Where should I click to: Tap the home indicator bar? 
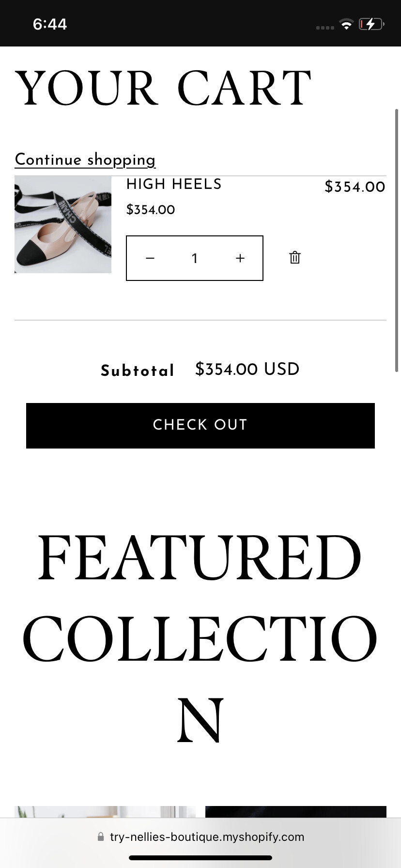[x=200, y=858]
